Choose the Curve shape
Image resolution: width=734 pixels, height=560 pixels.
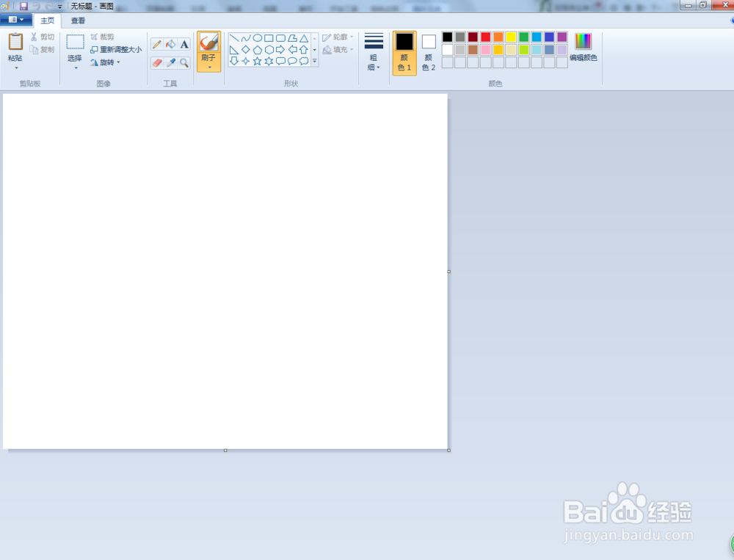(246, 38)
